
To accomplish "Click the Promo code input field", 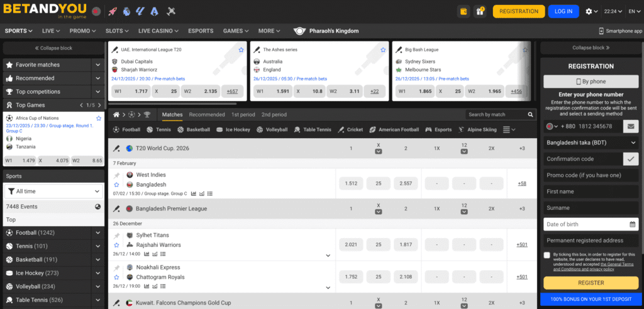I will 591,175.
